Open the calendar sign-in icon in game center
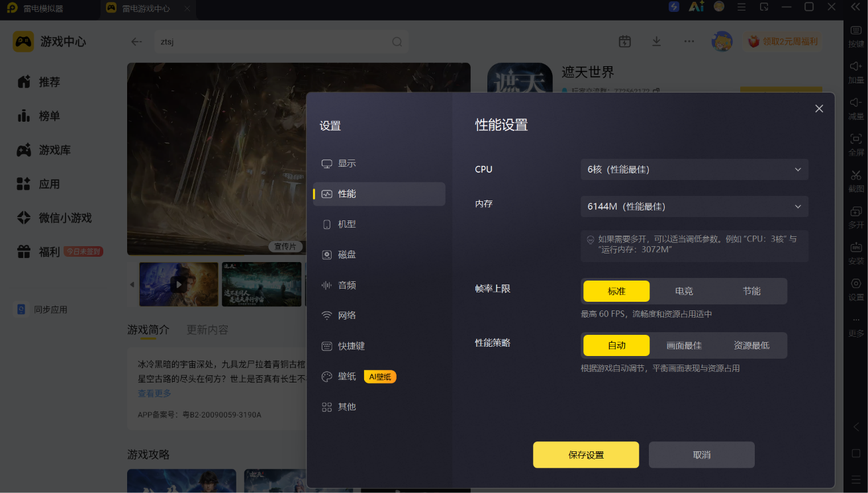 click(x=624, y=41)
